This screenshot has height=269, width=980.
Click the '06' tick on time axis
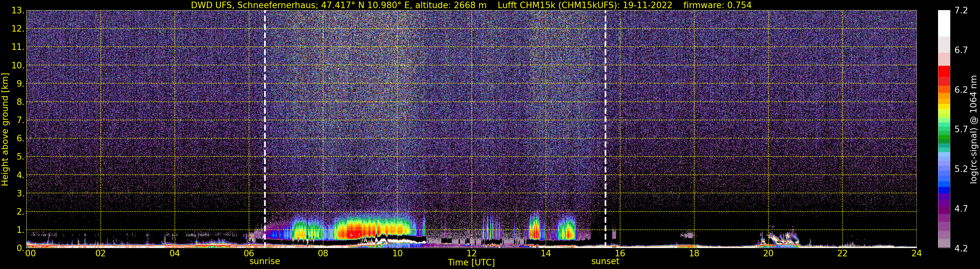[248, 253]
